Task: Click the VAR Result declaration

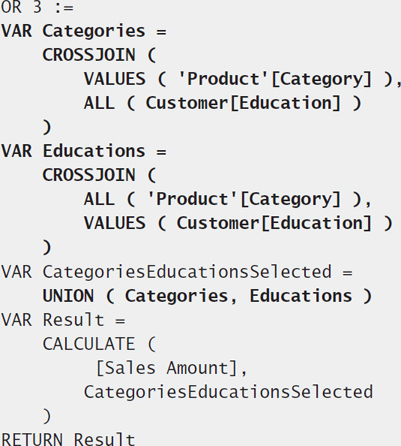Action: click(x=73, y=320)
